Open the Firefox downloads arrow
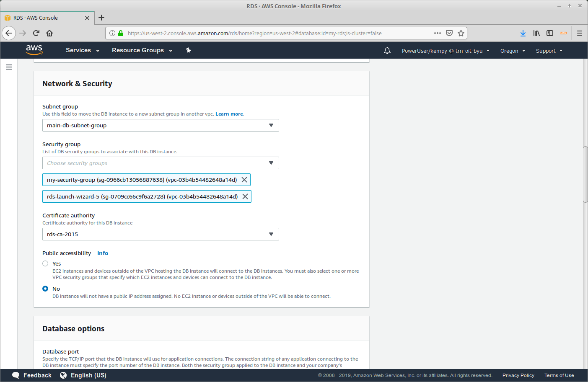The image size is (588, 382). (x=523, y=33)
